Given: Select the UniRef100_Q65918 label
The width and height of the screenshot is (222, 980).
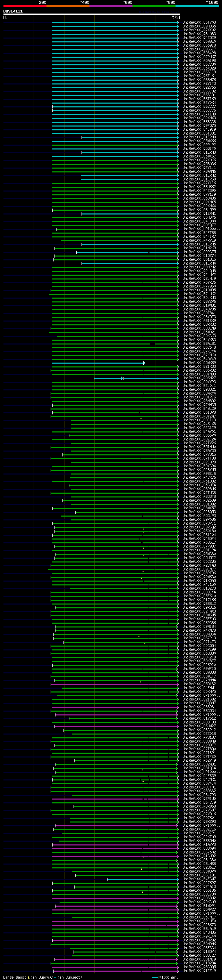Looking at the screenshot, I should 199,45.
